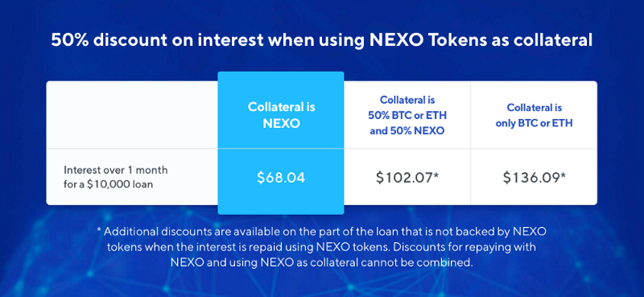Click the "Interest over 1 month" row label

tap(115, 170)
